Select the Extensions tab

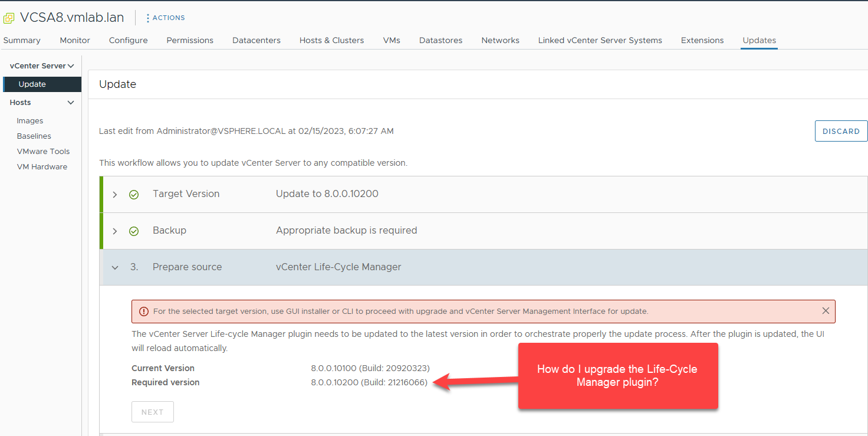(x=702, y=40)
